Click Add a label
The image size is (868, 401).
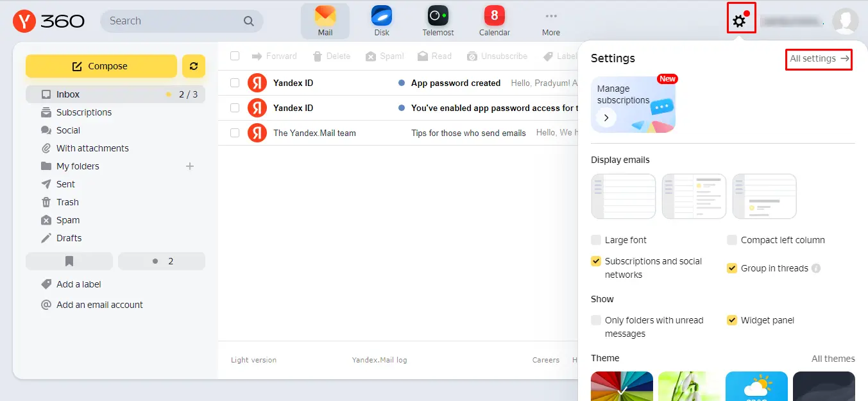79,284
